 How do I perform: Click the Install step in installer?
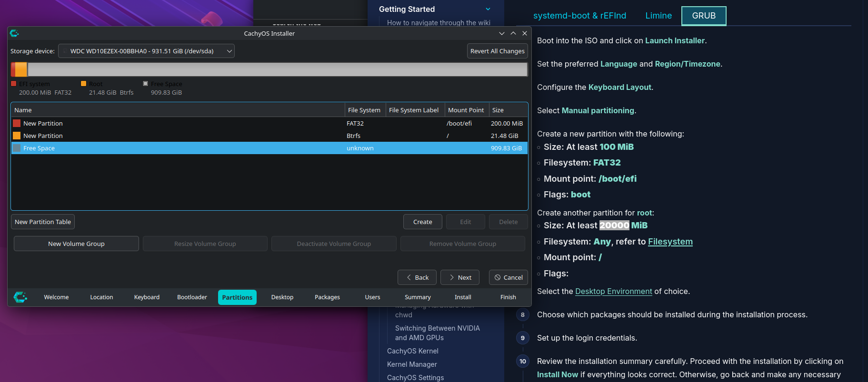pos(463,297)
